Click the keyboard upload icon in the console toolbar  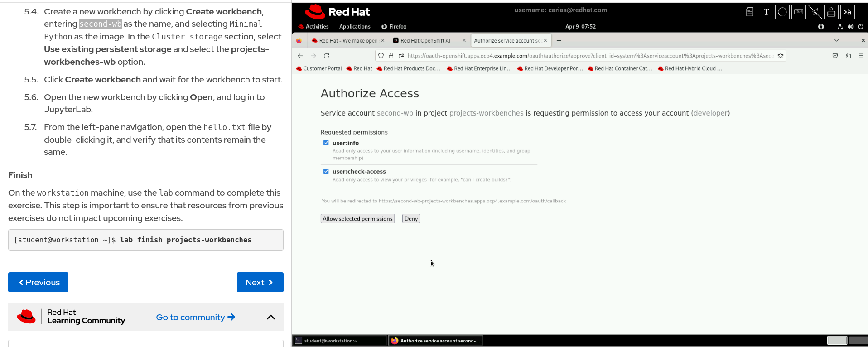tap(831, 12)
